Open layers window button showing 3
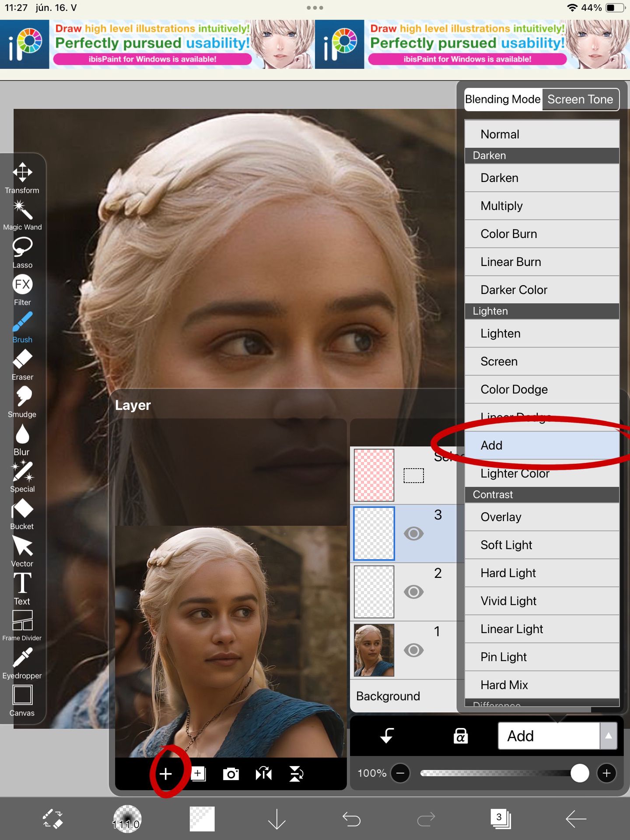Screen dimensions: 630x840 (x=500, y=819)
